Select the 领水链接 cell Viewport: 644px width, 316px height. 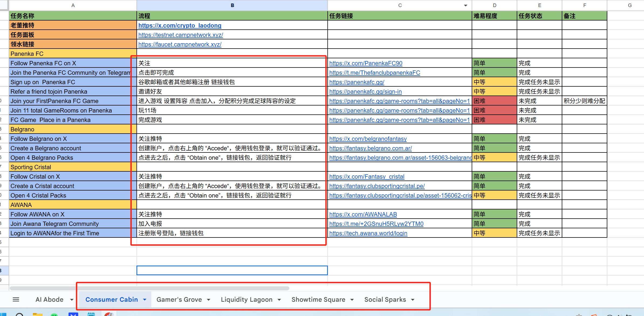[x=73, y=44]
